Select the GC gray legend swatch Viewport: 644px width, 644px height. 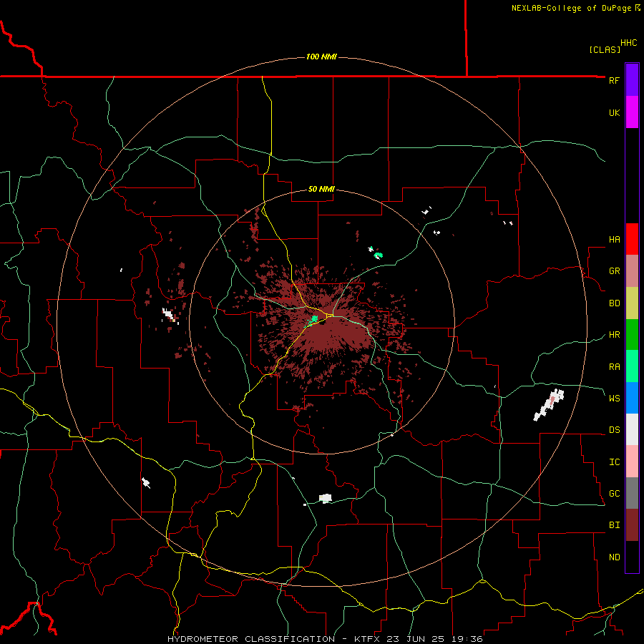coord(632,493)
